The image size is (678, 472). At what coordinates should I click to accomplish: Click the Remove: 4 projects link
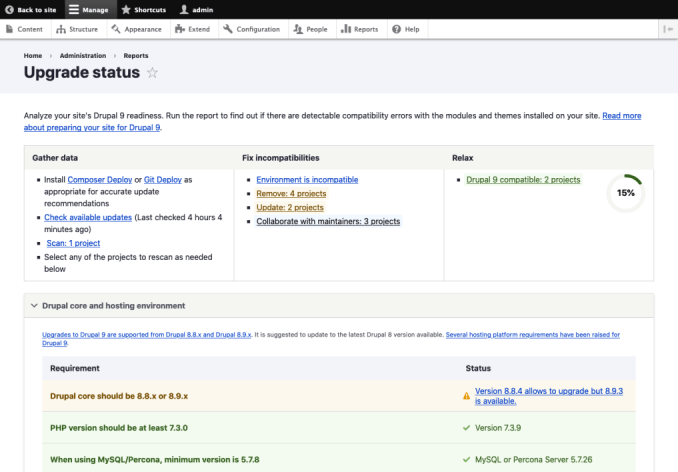click(290, 193)
